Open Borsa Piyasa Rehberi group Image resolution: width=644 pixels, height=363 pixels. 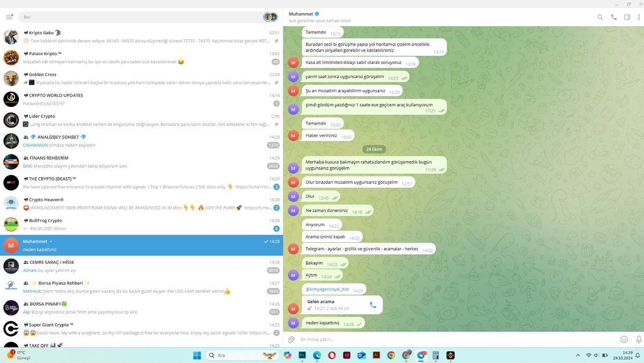coord(142,287)
